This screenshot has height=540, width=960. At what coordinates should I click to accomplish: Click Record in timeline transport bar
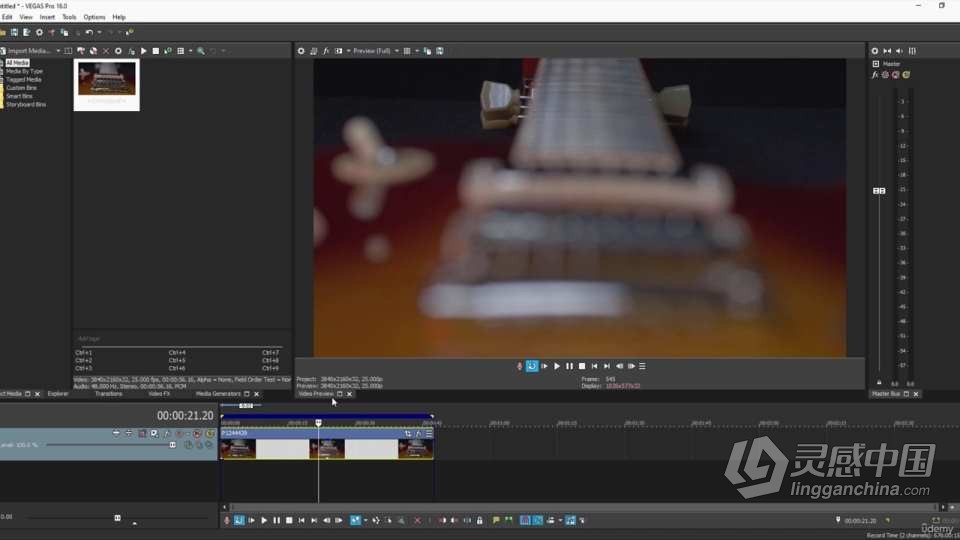pyautogui.click(x=227, y=520)
